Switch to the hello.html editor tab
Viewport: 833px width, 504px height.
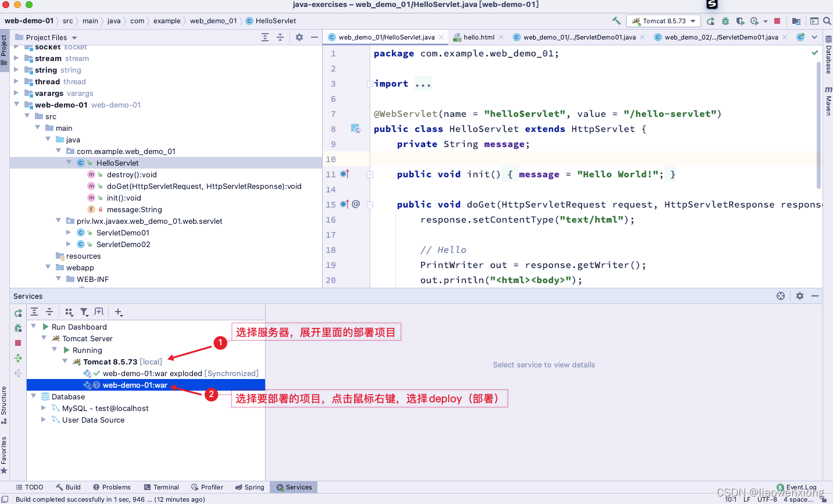click(479, 37)
